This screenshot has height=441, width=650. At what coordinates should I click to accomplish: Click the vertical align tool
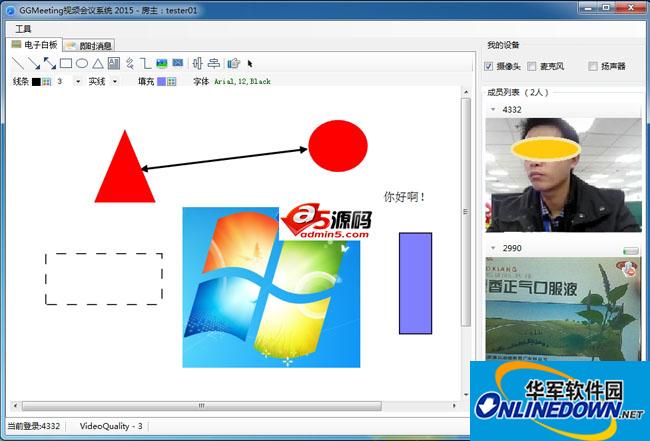tap(197, 63)
